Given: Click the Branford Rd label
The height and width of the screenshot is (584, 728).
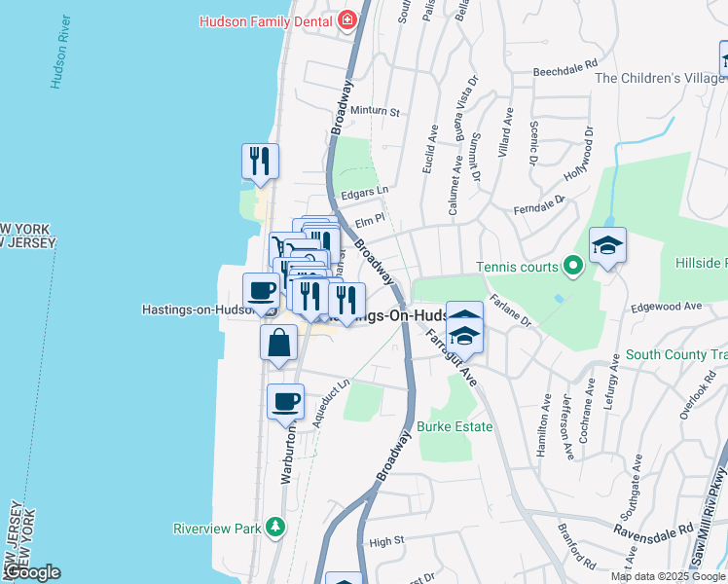Looking at the screenshot, I should [576, 547].
